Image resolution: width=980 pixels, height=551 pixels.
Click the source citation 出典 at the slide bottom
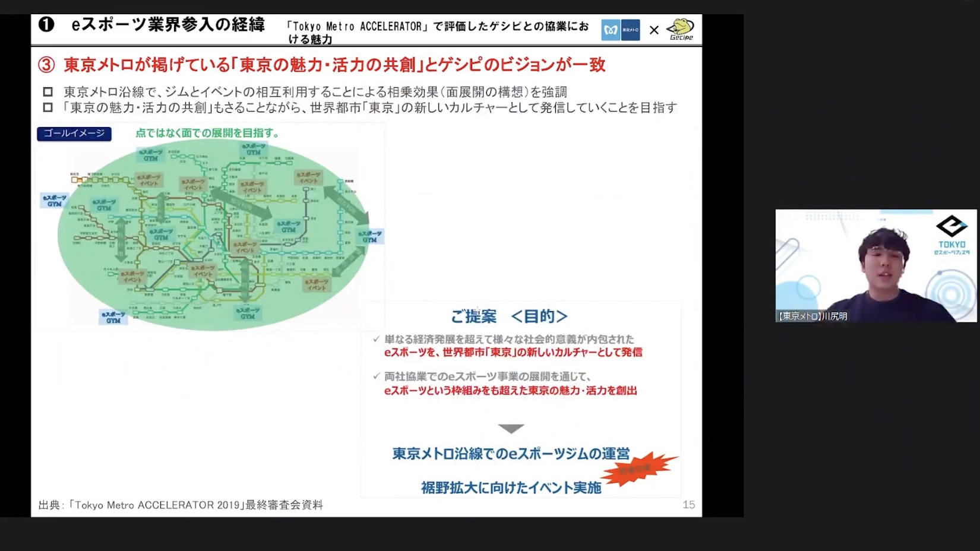(x=181, y=505)
